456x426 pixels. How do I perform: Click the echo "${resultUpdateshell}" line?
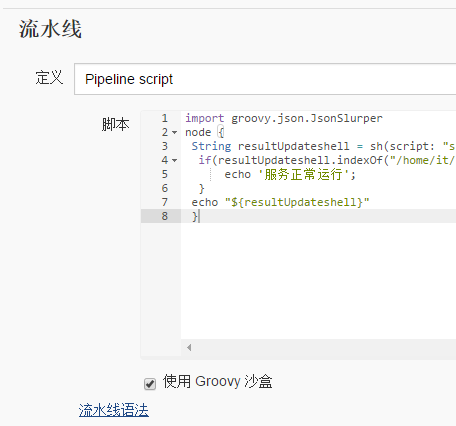280,202
